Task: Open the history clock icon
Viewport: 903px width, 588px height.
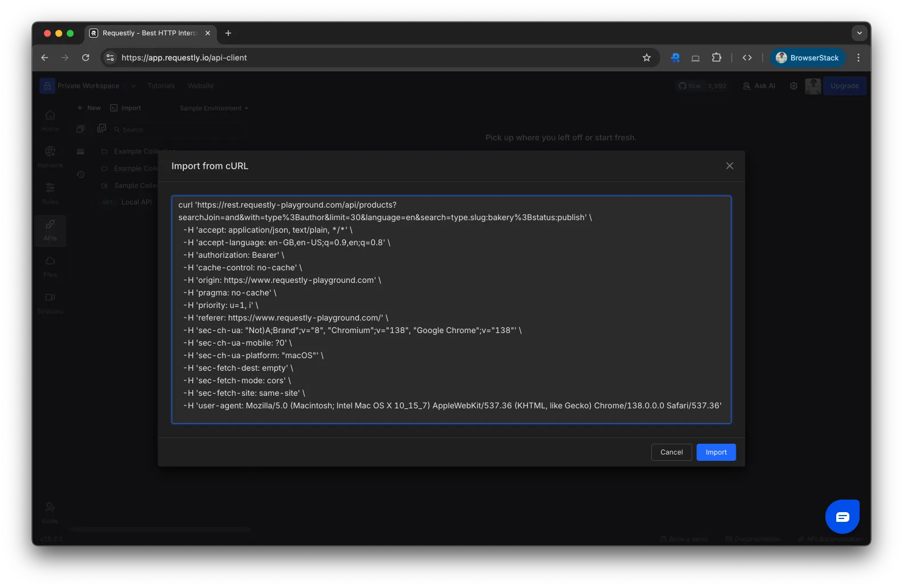Action: pyautogui.click(x=80, y=175)
